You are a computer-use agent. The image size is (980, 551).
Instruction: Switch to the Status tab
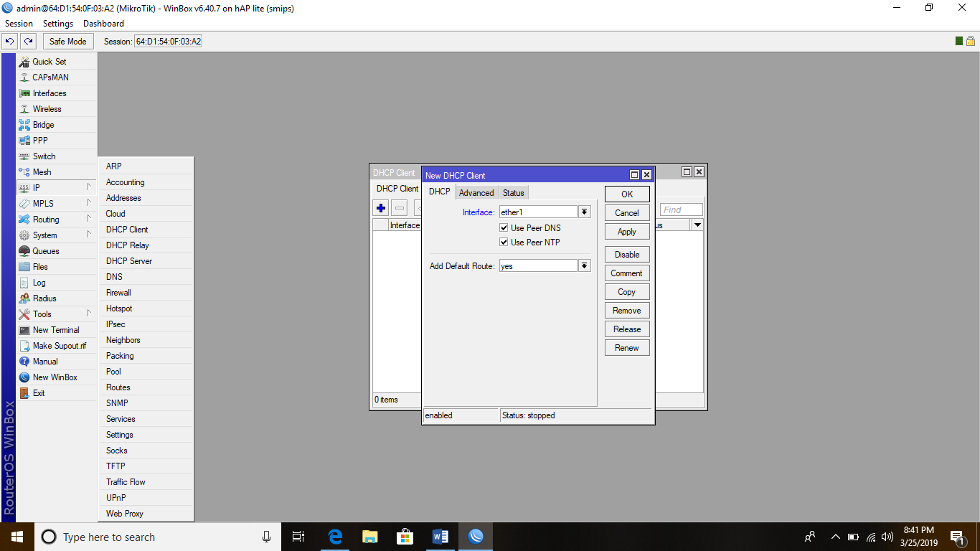(514, 192)
